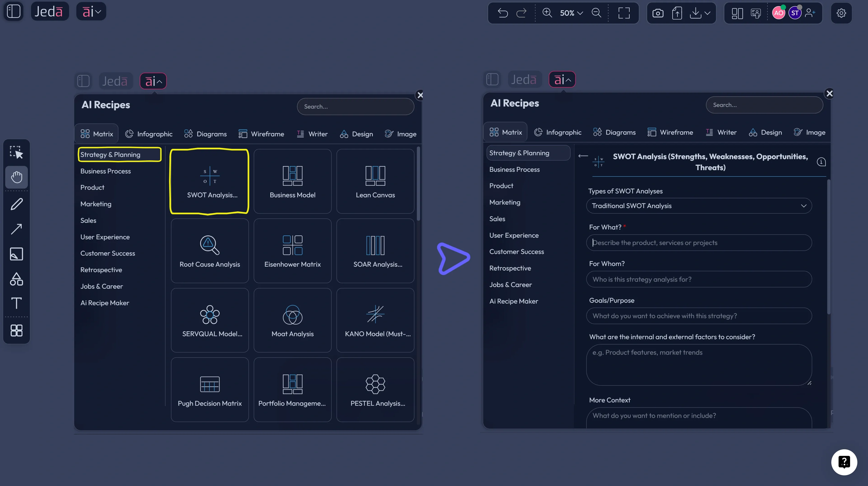Expand the Traditional SWOT Analysis dropdown
Screen dimensions: 868x486
tap(804, 206)
